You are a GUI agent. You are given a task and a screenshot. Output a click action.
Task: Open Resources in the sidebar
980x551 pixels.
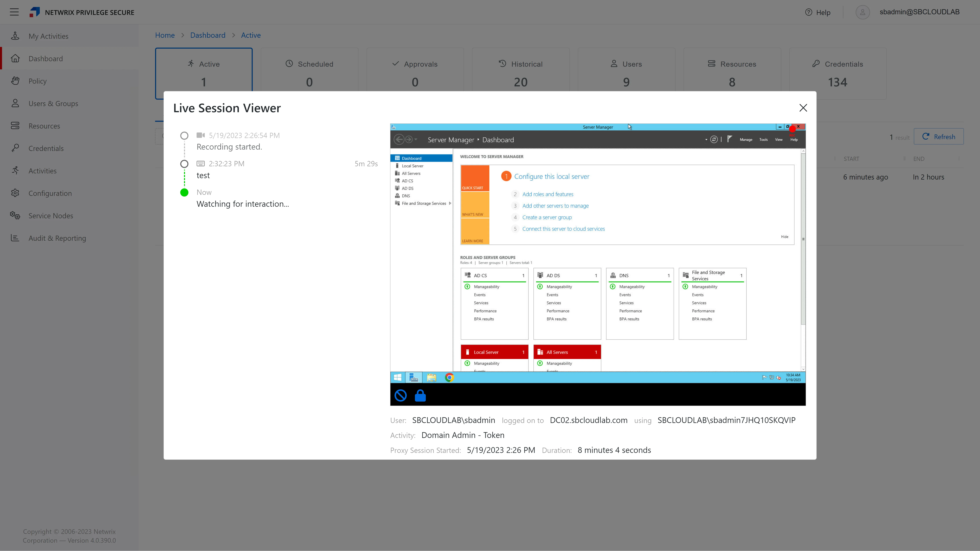coord(44,126)
